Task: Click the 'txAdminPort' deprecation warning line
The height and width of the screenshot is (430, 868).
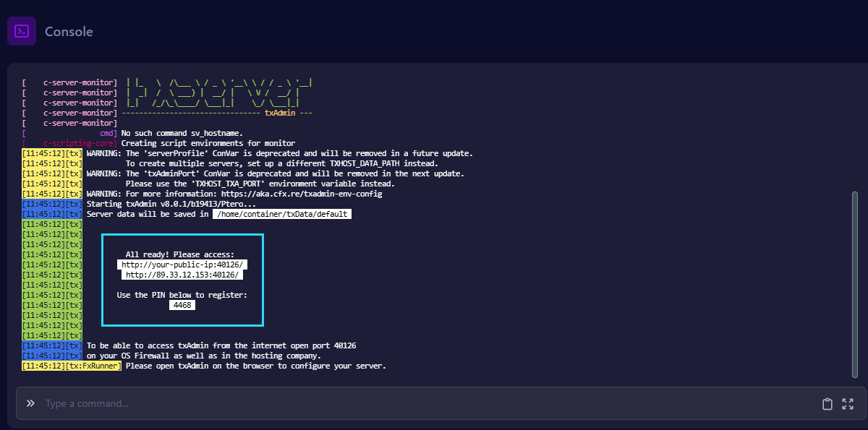Action: tap(275, 174)
